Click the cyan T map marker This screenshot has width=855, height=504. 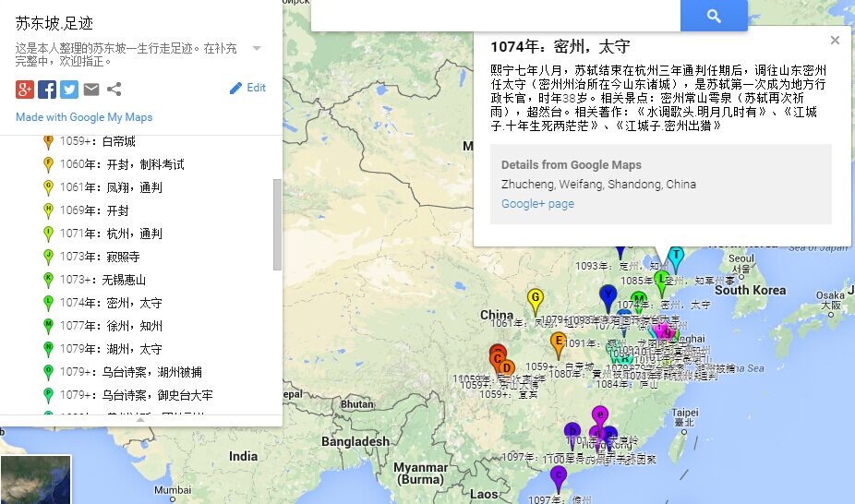click(676, 256)
